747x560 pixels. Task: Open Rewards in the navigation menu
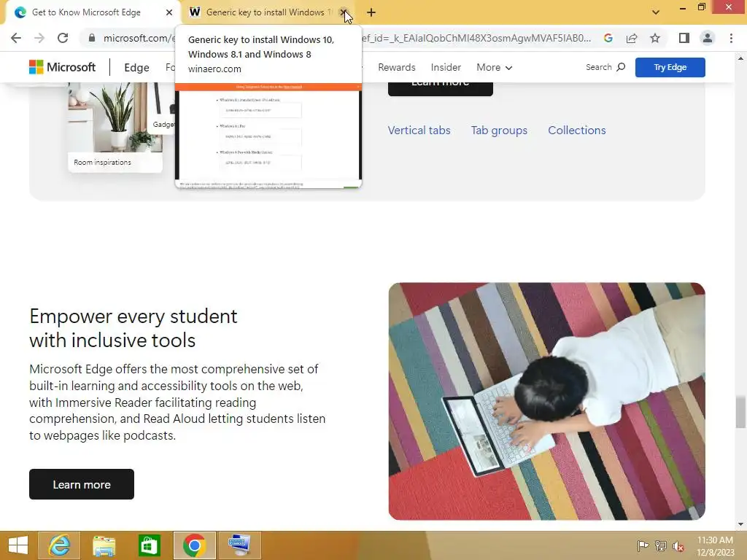396,68
